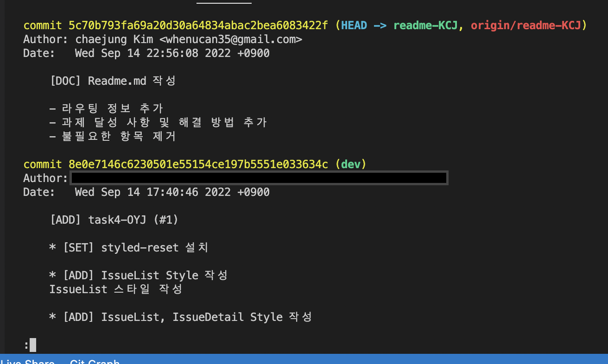608x364 pixels.
Task: Click the author name chaejung Kim
Action: (114, 39)
